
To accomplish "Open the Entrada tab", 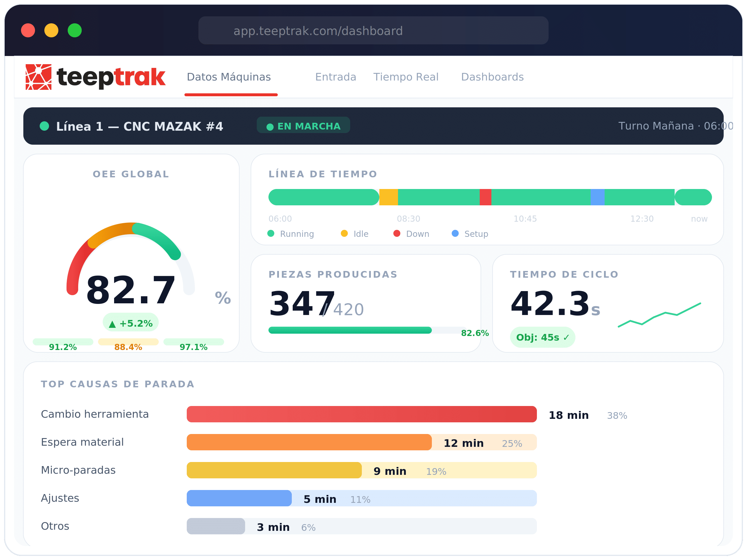I will (336, 77).
